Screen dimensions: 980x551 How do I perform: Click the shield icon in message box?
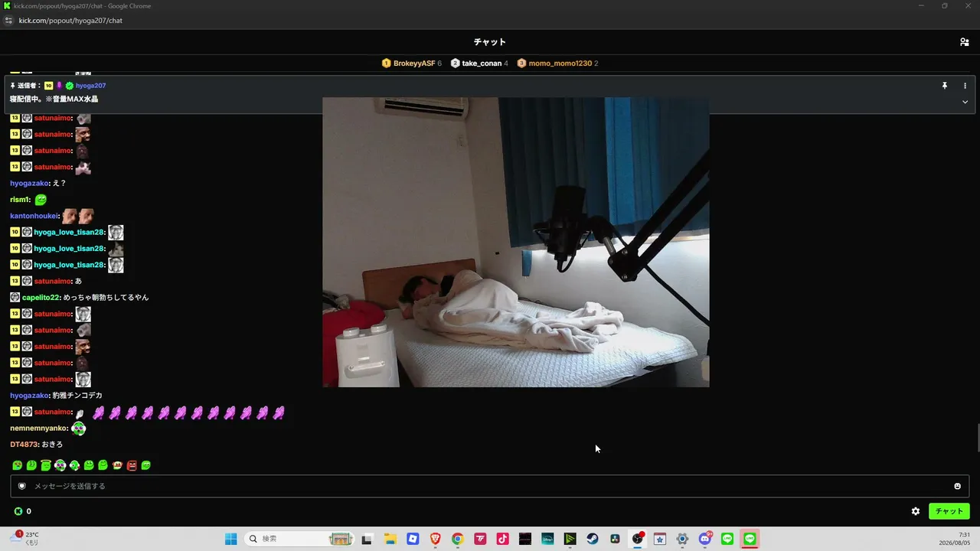(22, 486)
